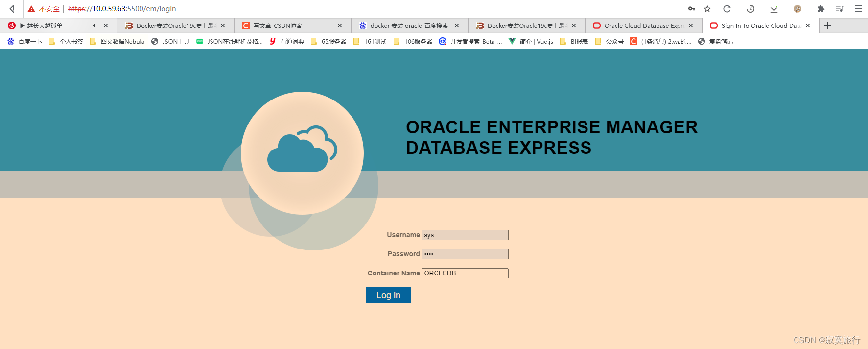Select the Sign In To Oracle Cloud tab
Screen dimensions: 868x349
[x=761, y=25]
